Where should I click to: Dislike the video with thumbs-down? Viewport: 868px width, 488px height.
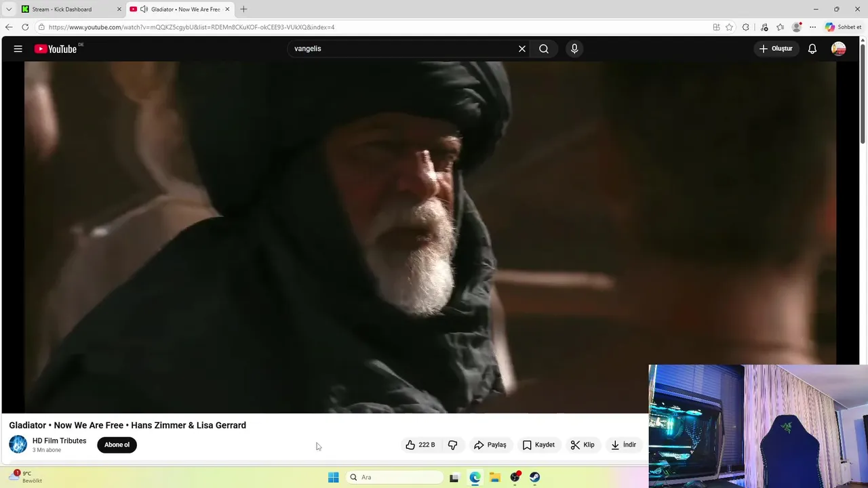point(452,445)
